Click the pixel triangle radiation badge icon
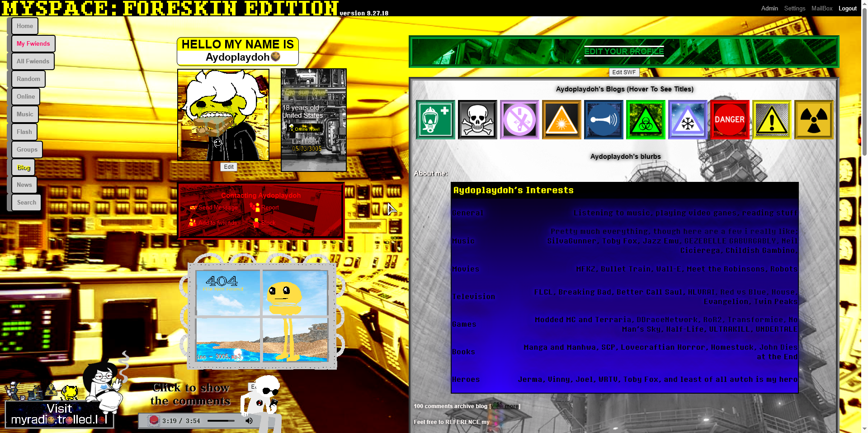The width and height of the screenshot is (868, 433). [x=51, y=390]
